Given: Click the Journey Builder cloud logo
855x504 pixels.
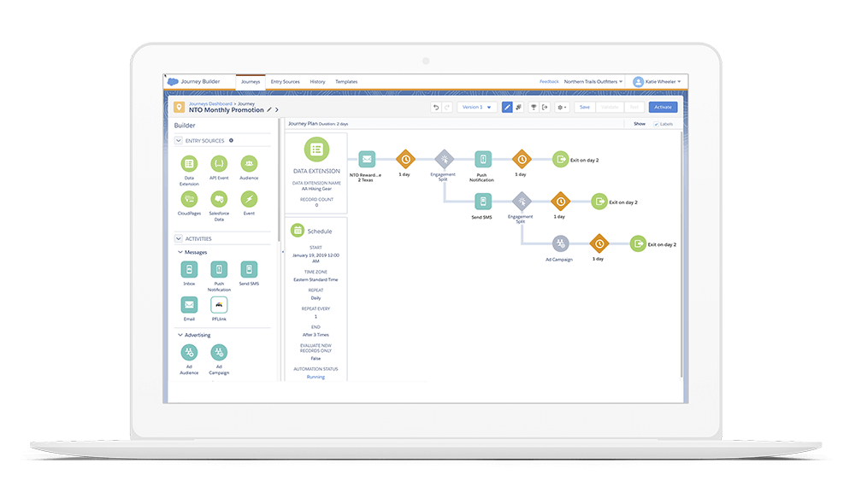Looking at the screenshot, I should [173, 82].
